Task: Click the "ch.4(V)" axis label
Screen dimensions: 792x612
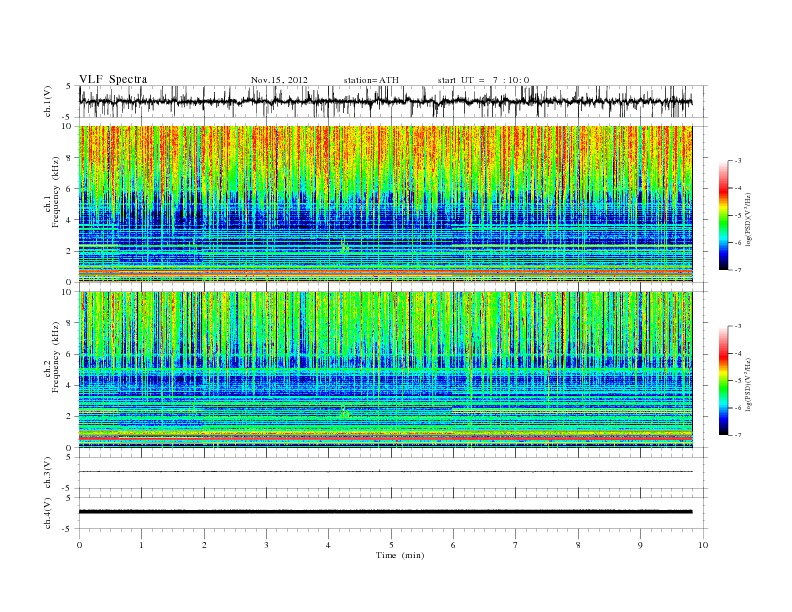Action: tap(48, 513)
